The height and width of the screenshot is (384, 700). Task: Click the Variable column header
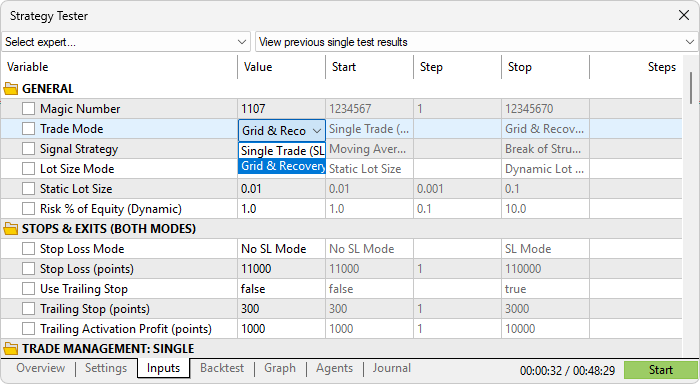click(x=119, y=67)
